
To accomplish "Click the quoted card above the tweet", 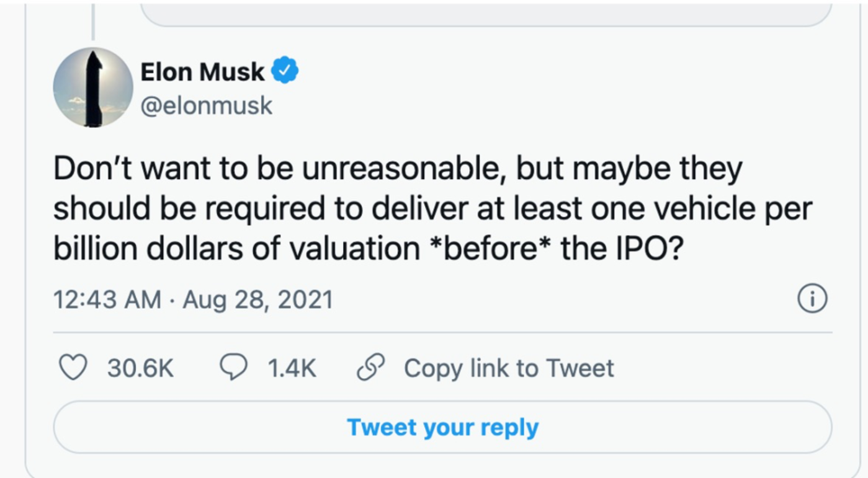I will pyautogui.click(x=486, y=14).
